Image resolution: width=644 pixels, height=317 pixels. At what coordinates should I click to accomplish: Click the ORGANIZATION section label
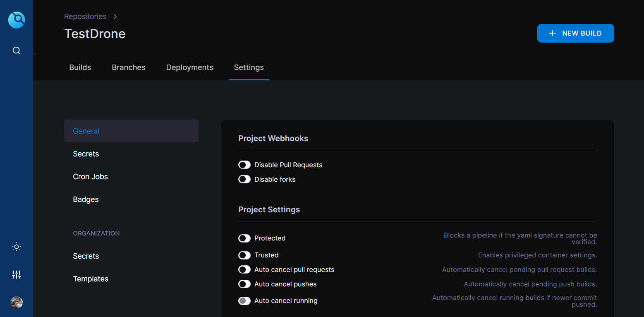pos(96,233)
